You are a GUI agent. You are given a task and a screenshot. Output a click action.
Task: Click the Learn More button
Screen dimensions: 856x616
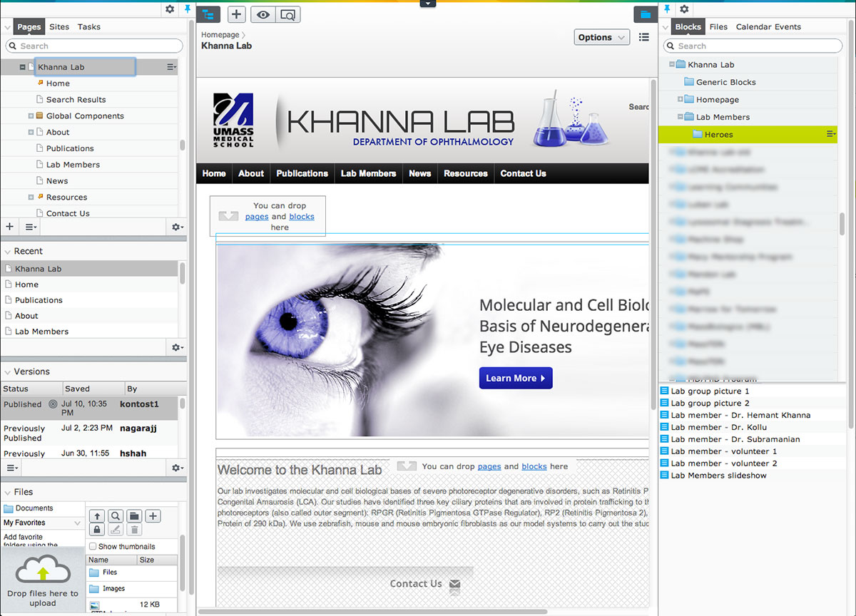click(x=515, y=378)
